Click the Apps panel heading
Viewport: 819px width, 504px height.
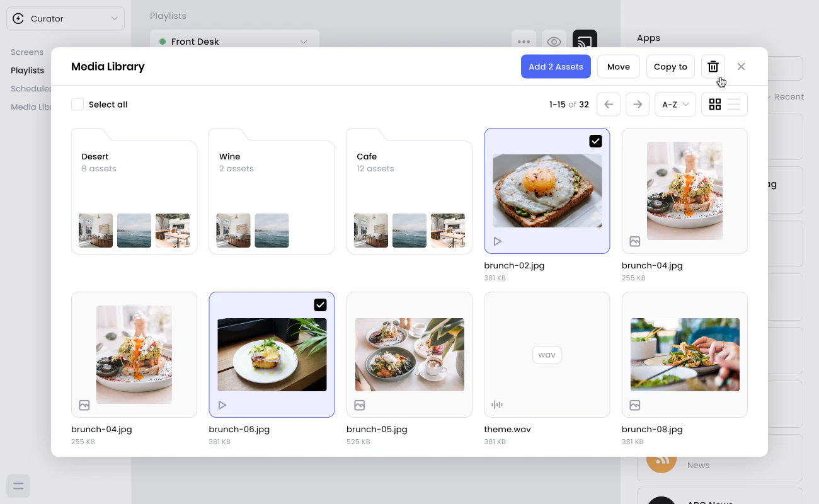tap(648, 38)
